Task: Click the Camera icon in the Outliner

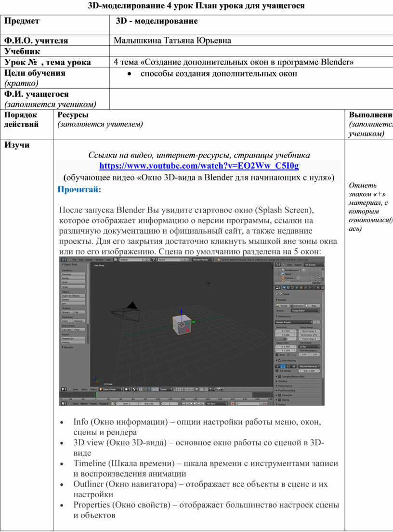Action: [282, 278]
